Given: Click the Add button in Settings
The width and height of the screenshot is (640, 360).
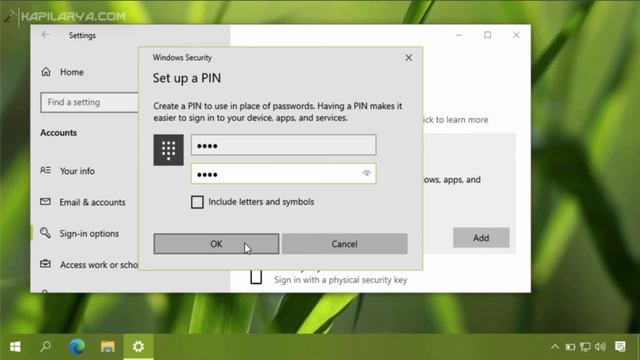Looking at the screenshot, I should tap(481, 238).
